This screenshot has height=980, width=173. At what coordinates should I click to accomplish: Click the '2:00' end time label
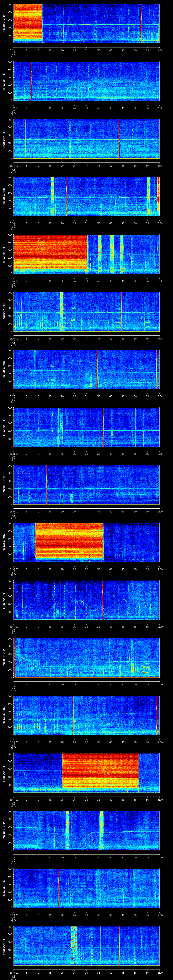160,50
